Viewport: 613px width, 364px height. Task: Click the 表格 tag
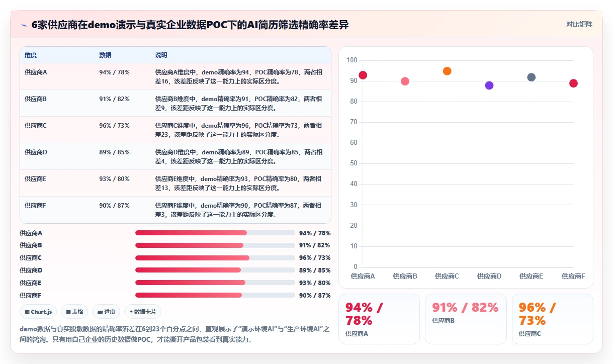point(74,312)
